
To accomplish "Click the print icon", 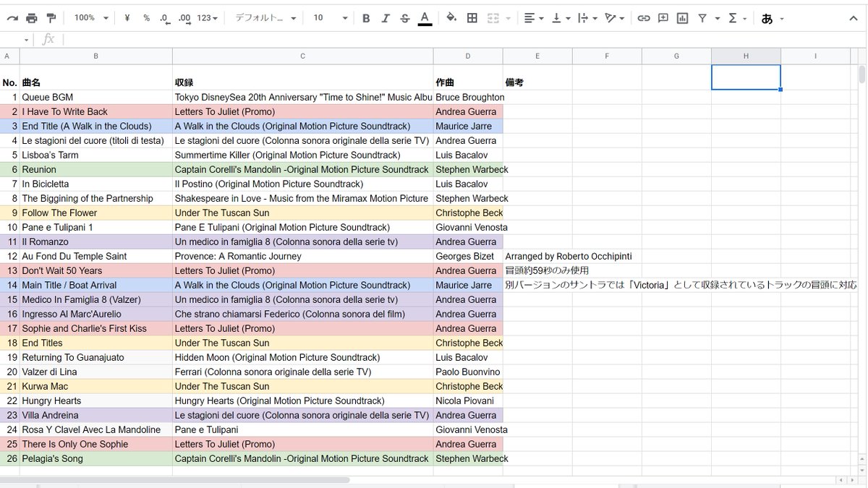I will (32, 18).
